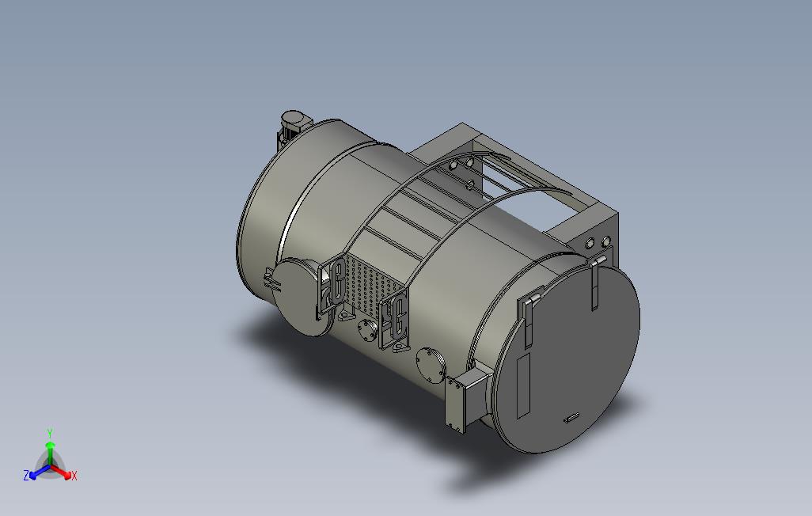Click the blue Z axis of the orientation triad
812x516 pixels.
pyautogui.click(x=39, y=472)
